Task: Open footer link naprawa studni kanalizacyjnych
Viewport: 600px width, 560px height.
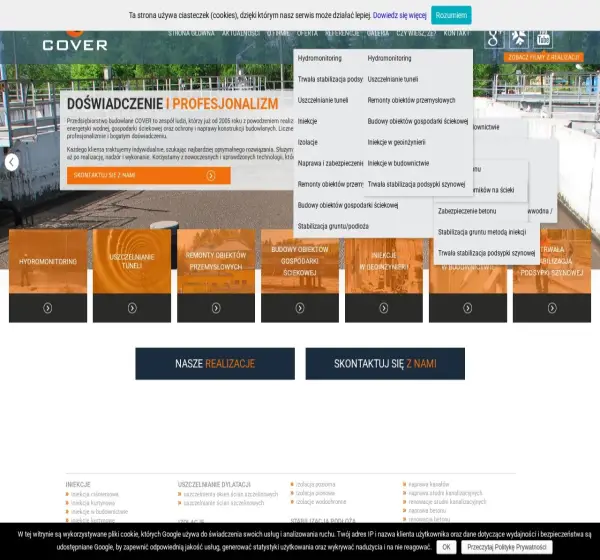Action: [445, 493]
